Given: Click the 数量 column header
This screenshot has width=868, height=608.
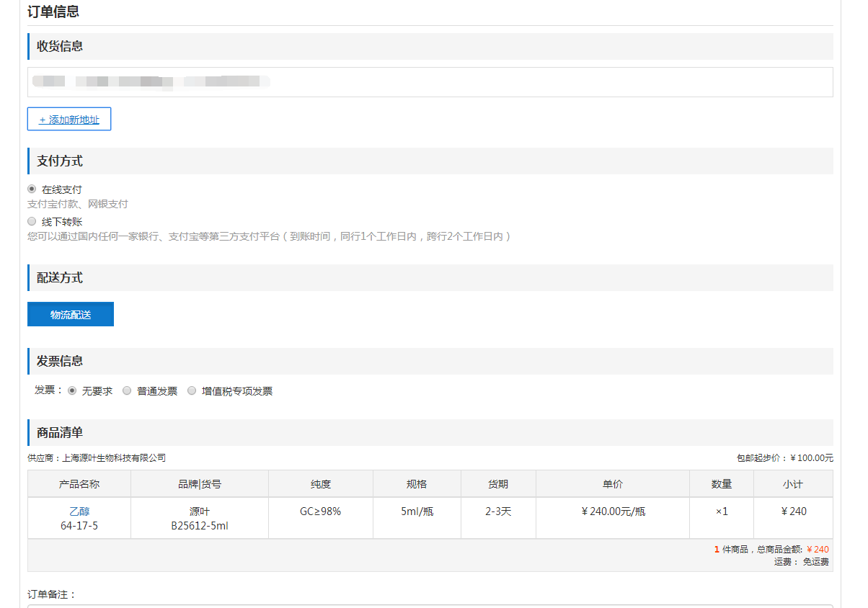Looking at the screenshot, I should (722, 484).
